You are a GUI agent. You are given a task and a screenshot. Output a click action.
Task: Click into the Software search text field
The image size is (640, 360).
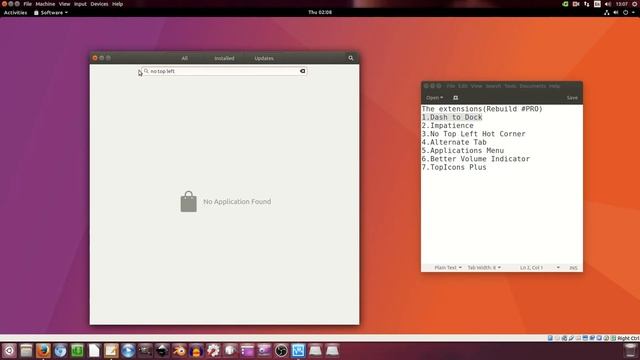[x=224, y=71]
